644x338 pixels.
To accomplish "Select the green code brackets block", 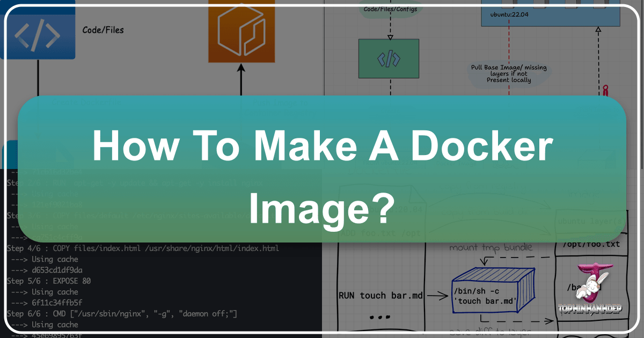I will pyautogui.click(x=389, y=59).
